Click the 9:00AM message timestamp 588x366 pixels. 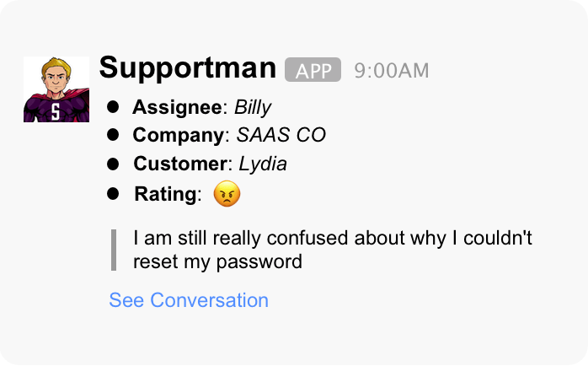tap(392, 70)
